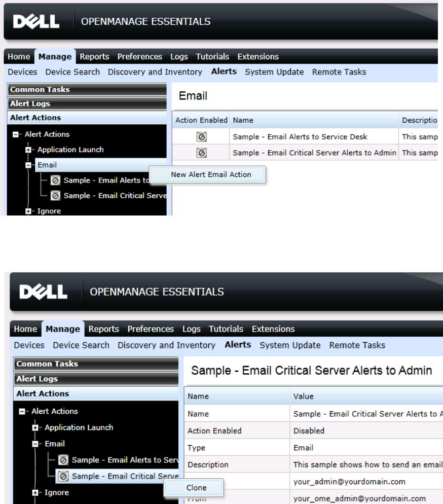Image resolution: width=443 pixels, height=504 pixels.
Task: Open the Manage tab in upper screenshot
Action: click(55, 57)
